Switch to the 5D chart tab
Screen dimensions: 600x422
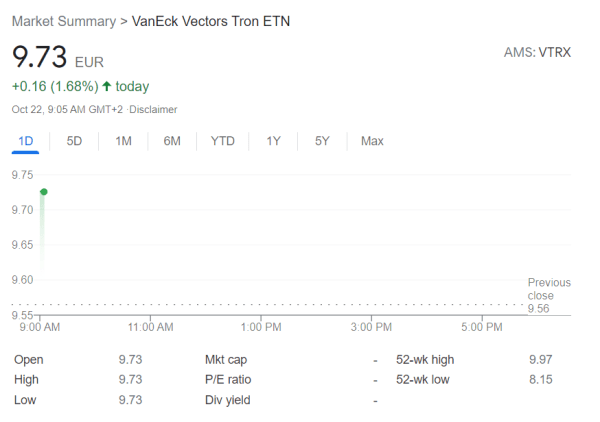(x=74, y=141)
